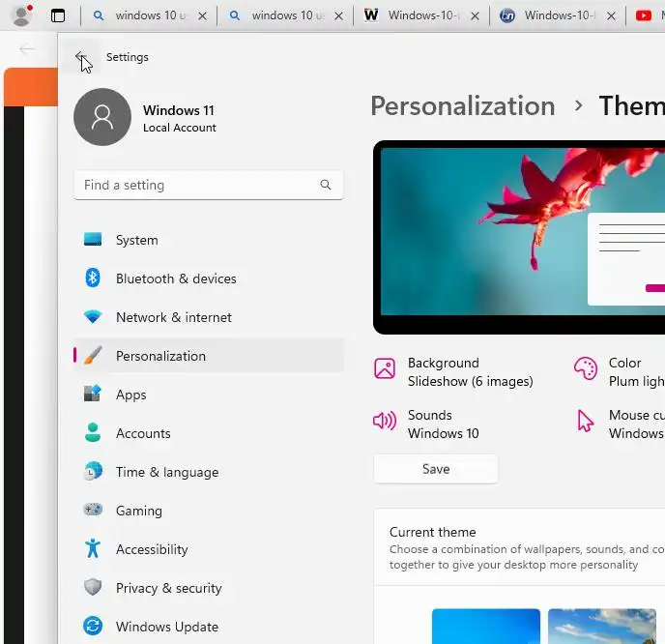
Task: Open Background Slideshow settings icon
Action: point(385,368)
